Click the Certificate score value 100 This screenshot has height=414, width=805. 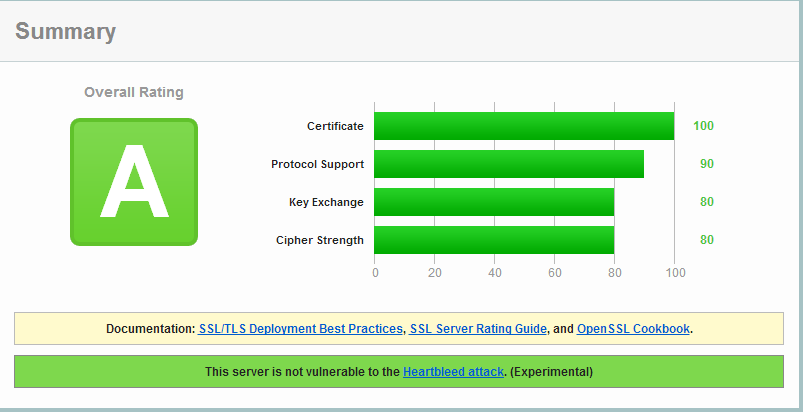[x=703, y=126]
